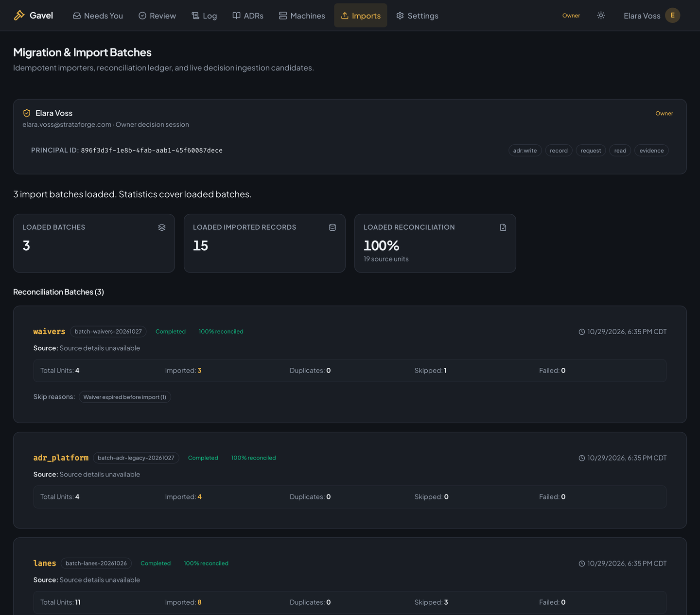Click the user avatar with letter E

tap(672, 16)
